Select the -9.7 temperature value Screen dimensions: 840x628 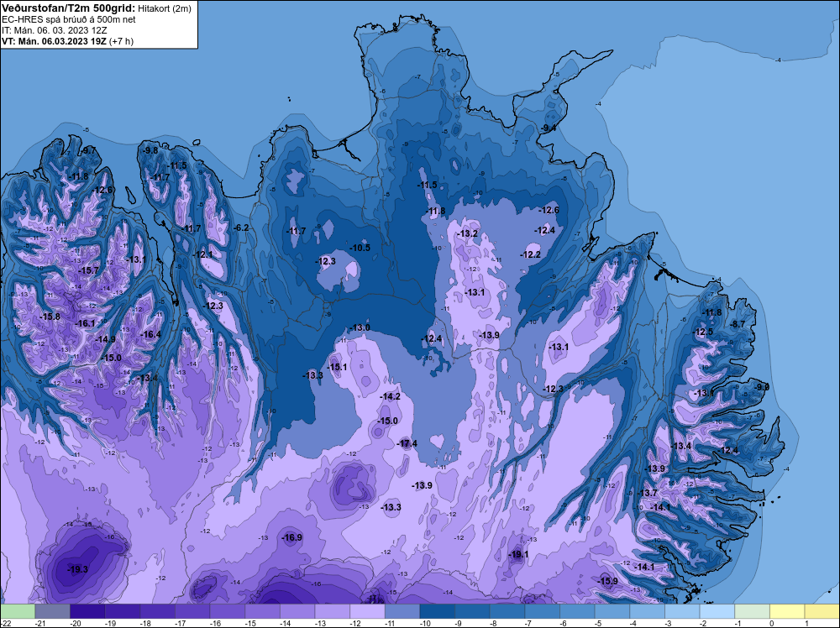[x=88, y=150]
